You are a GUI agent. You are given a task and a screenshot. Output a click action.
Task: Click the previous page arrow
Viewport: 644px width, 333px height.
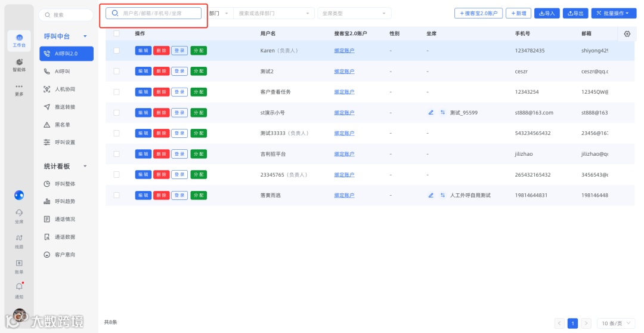coord(559,323)
